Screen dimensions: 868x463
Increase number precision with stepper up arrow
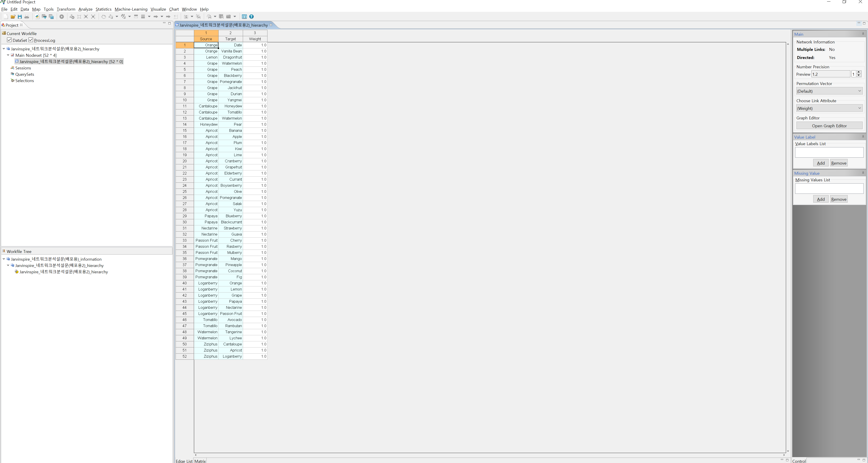(x=858, y=72)
